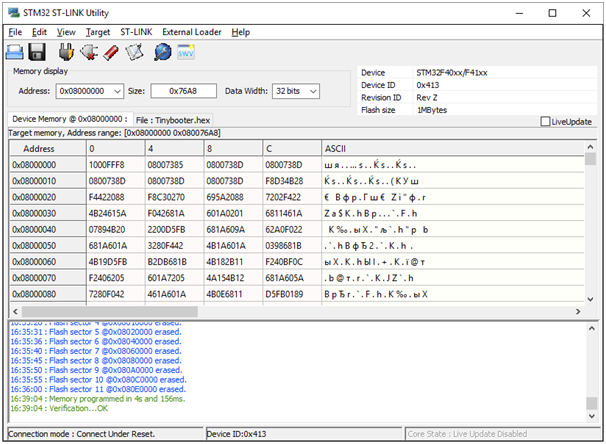This screenshot has height=444, width=606.
Task: Click the Full chip erase eraser icon
Action: tap(111, 52)
